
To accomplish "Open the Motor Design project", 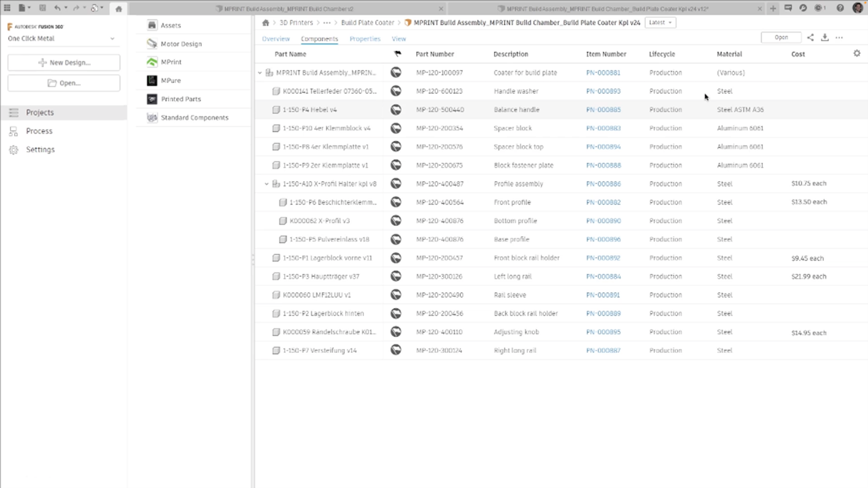I will point(180,44).
